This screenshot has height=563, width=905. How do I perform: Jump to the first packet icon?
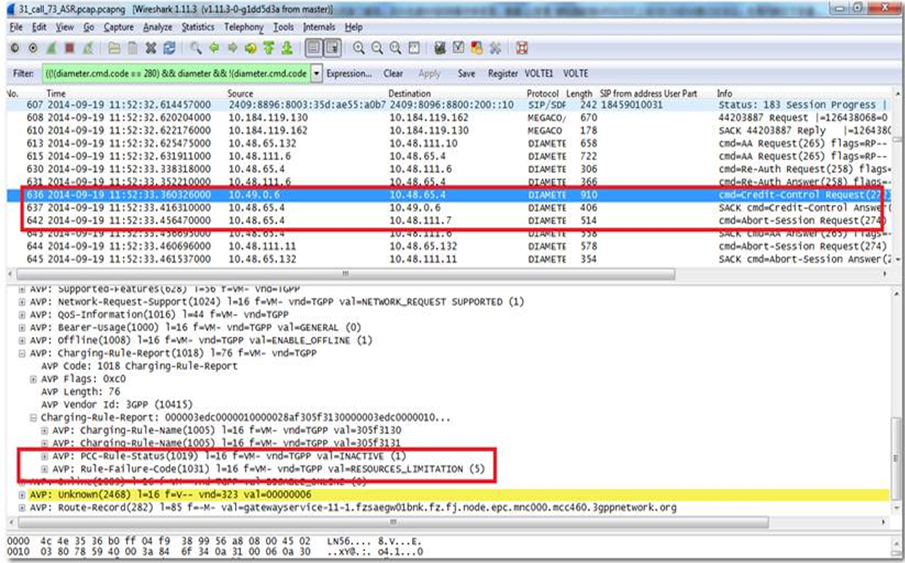pyautogui.click(x=268, y=49)
